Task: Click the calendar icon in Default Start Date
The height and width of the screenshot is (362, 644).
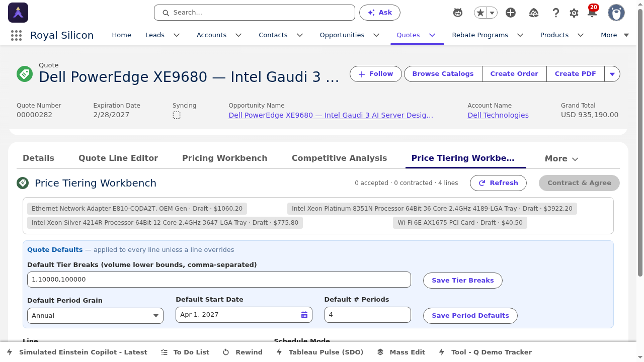Action: (304, 315)
